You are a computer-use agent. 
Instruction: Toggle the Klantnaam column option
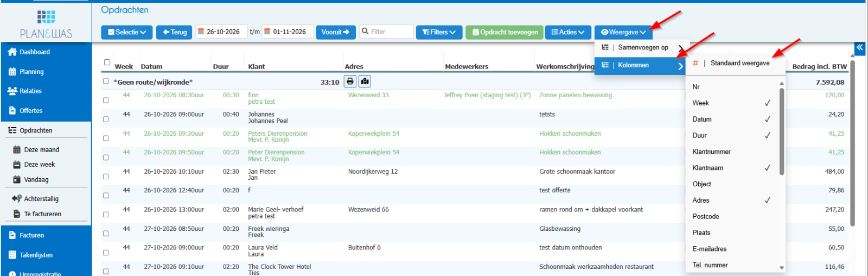[x=731, y=168]
